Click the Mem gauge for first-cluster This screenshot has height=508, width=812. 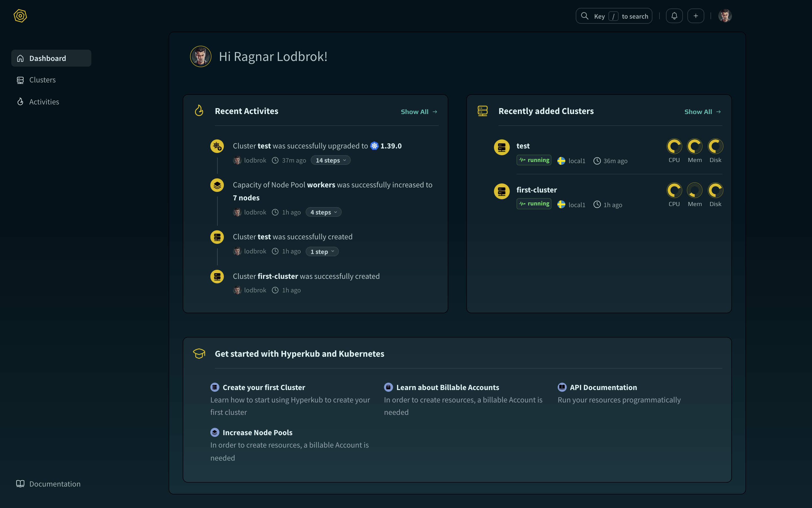coord(694,190)
